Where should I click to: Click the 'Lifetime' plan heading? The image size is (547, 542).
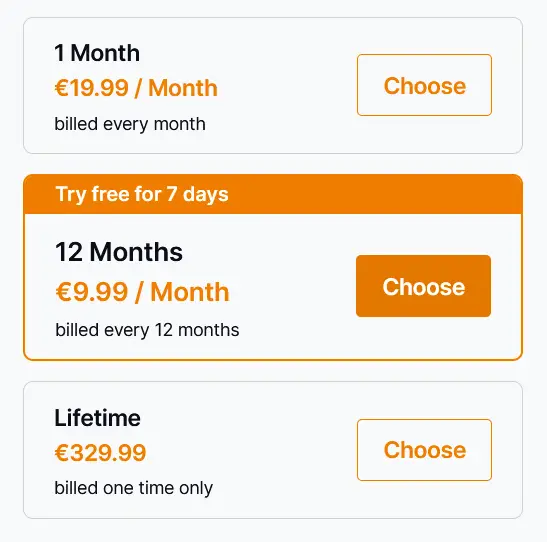[x=97, y=418]
